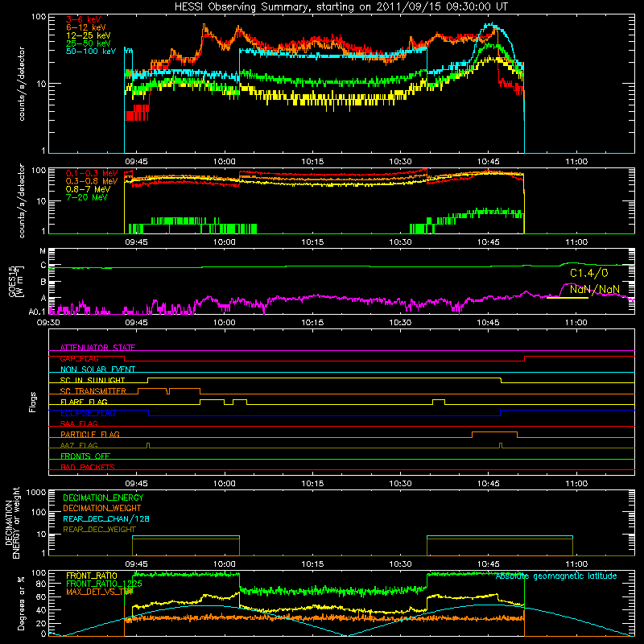644x644 pixels.
Task: Select the GAP_FLAG label
Action: tap(79, 358)
